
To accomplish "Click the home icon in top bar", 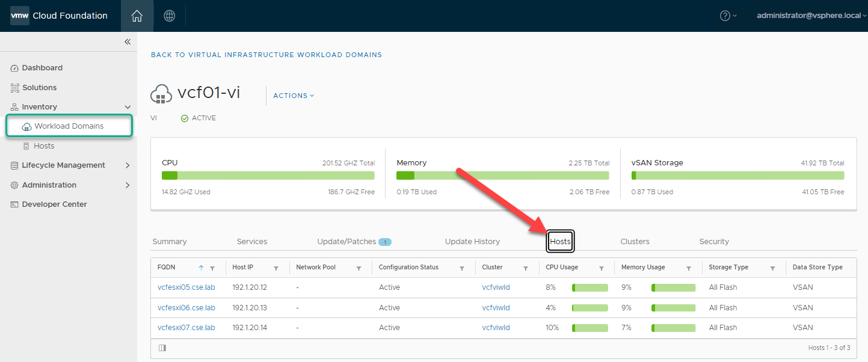I will point(137,16).
